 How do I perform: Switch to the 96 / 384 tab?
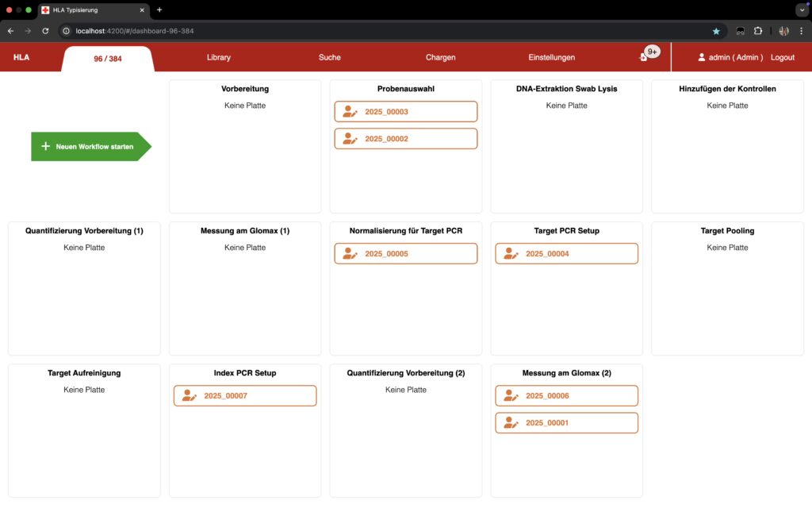[108, 59]
